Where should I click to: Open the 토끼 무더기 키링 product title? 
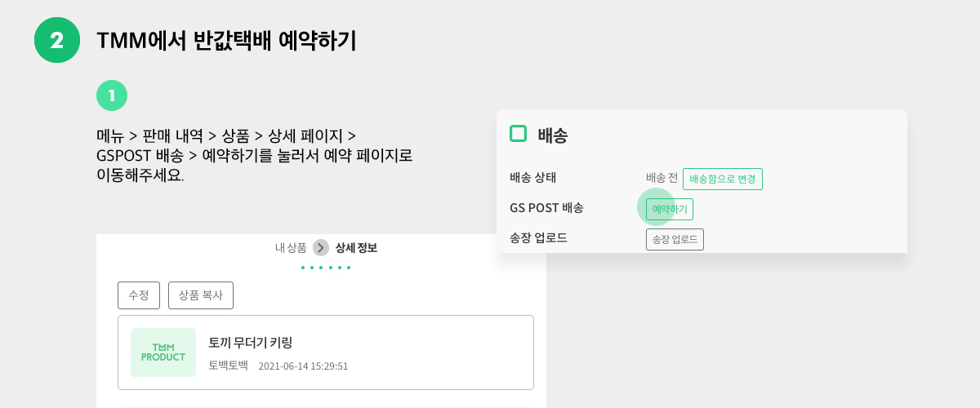[251, 343]
